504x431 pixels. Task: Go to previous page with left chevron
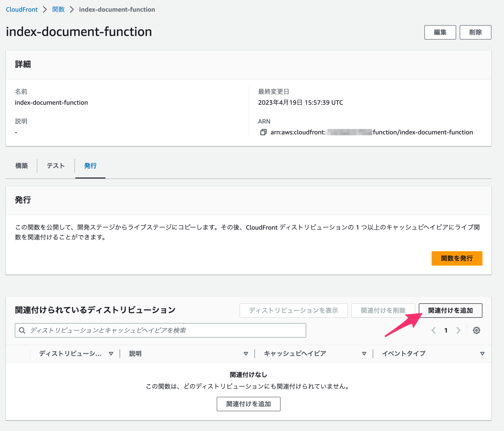433,330
